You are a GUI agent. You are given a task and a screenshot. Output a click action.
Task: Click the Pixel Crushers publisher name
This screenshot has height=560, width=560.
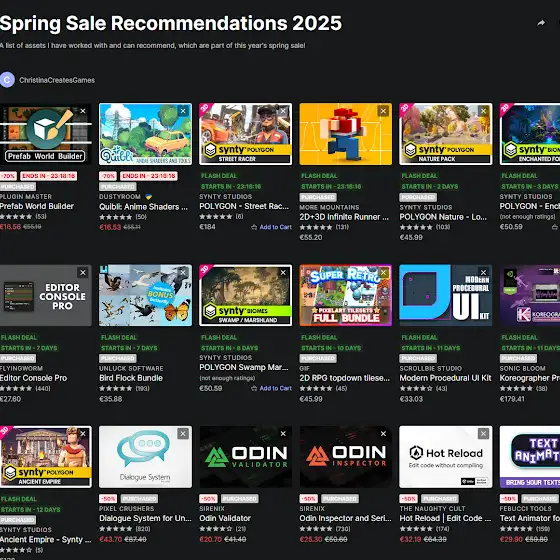[x=126, y=509]
